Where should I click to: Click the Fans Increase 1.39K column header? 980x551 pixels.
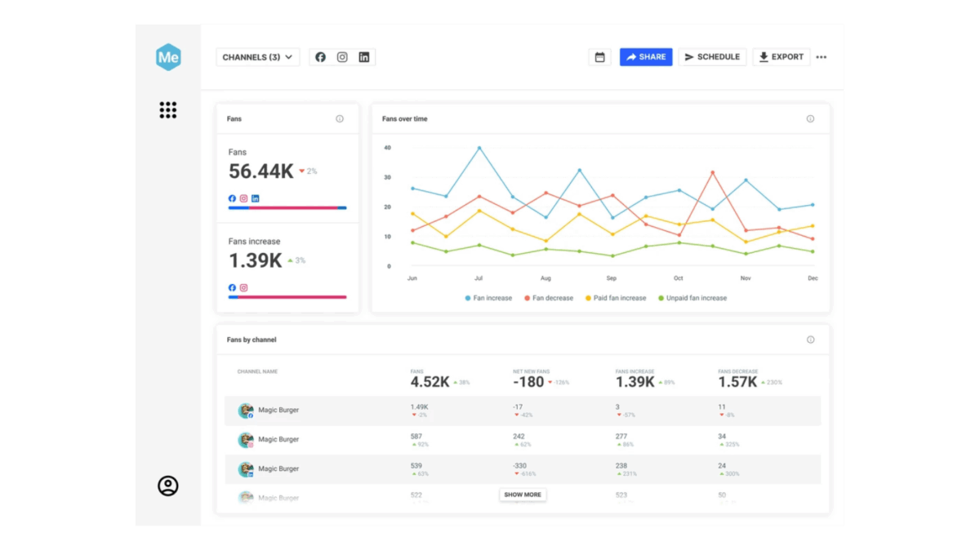644,380
